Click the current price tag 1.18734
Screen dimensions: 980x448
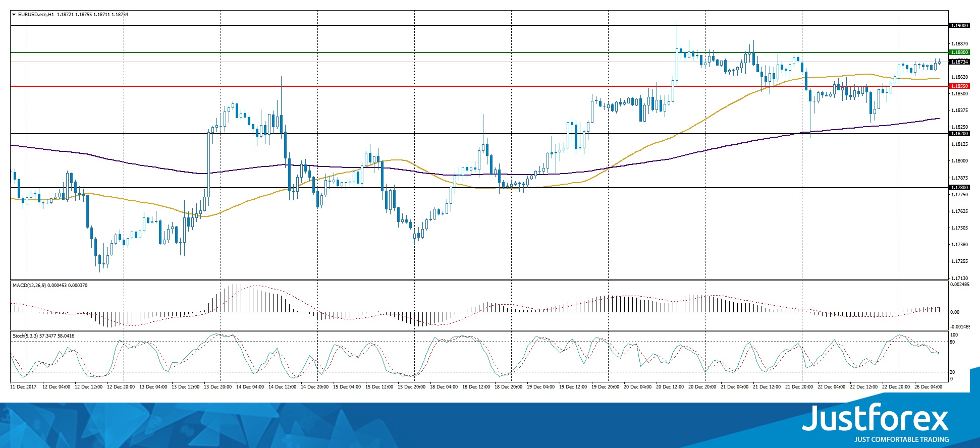pos(959,62)
